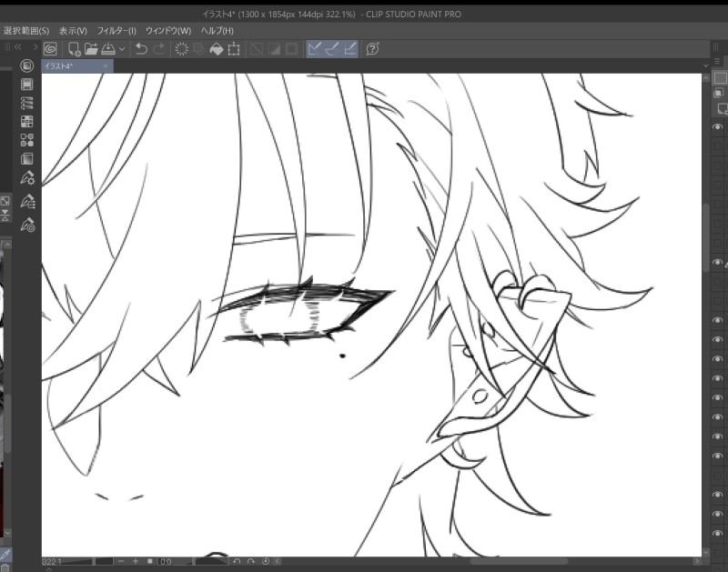Open the Sub Tool pen-with-list icon
Image resolution: width=728 pixels, height=572 pixels.
[x=27, y=201]
